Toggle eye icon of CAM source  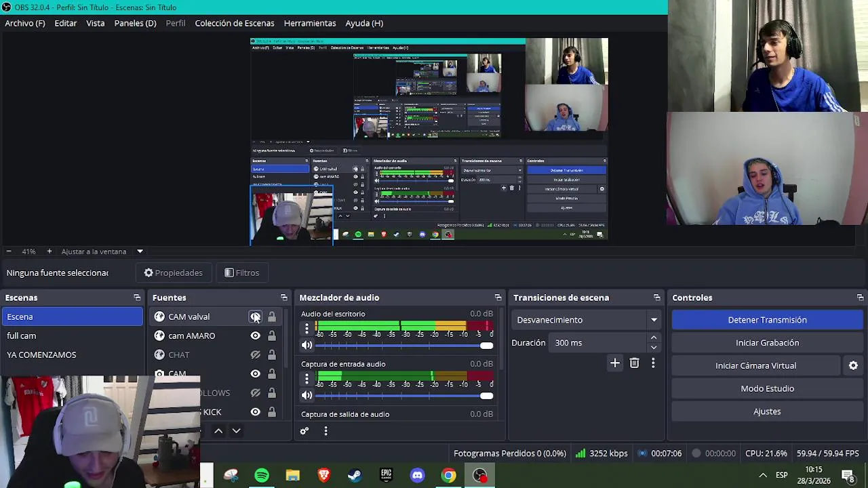pyautogui.click(x=255, y=373)
